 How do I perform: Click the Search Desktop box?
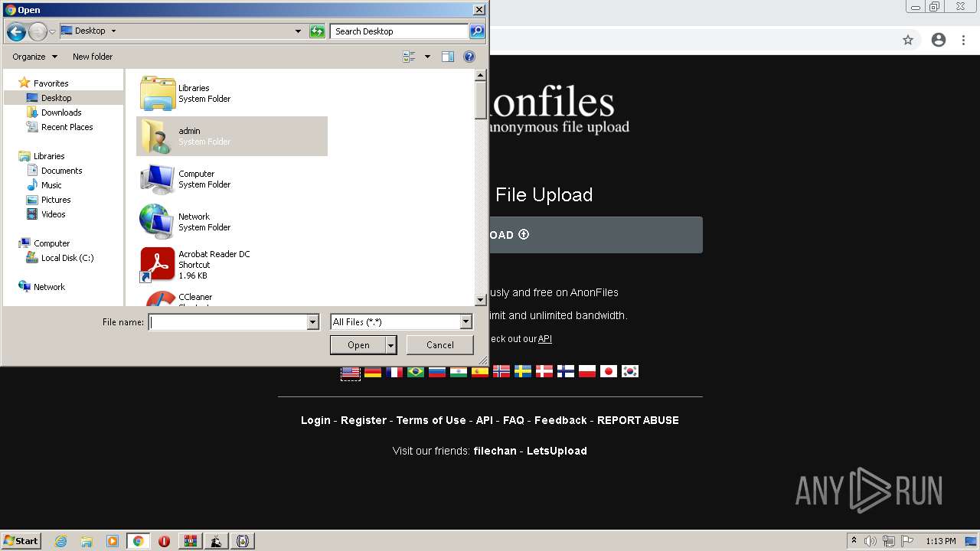[400, 31]
